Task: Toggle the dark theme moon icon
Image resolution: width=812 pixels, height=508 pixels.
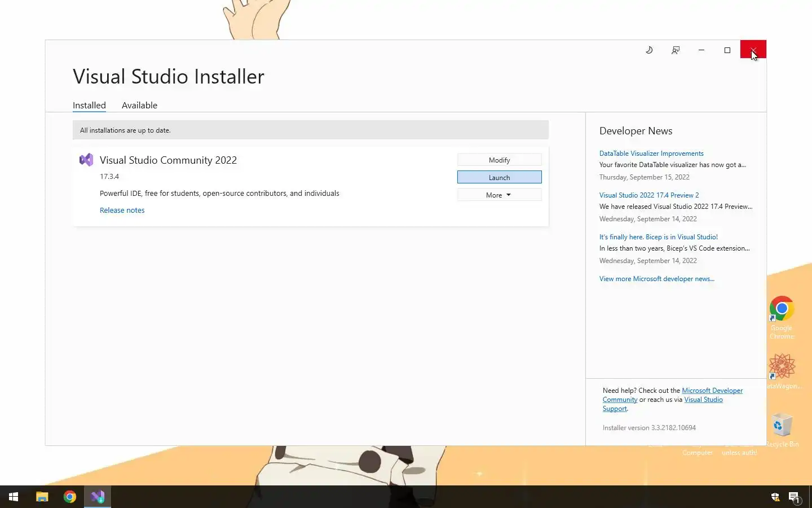Action: tap(649, 50)
